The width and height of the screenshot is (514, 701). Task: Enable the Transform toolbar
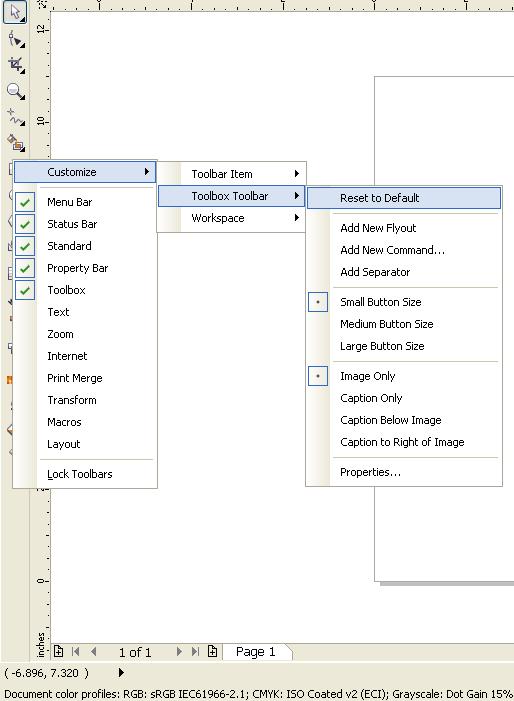pos(85,400)
